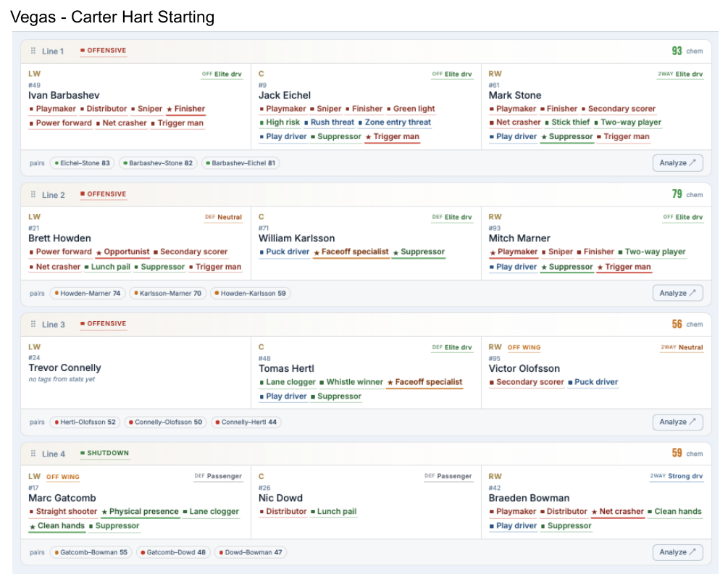This screenshot has width=728, height=574.
Task: Grab the Line 4 drag handle icon
Action: point(33,453)
